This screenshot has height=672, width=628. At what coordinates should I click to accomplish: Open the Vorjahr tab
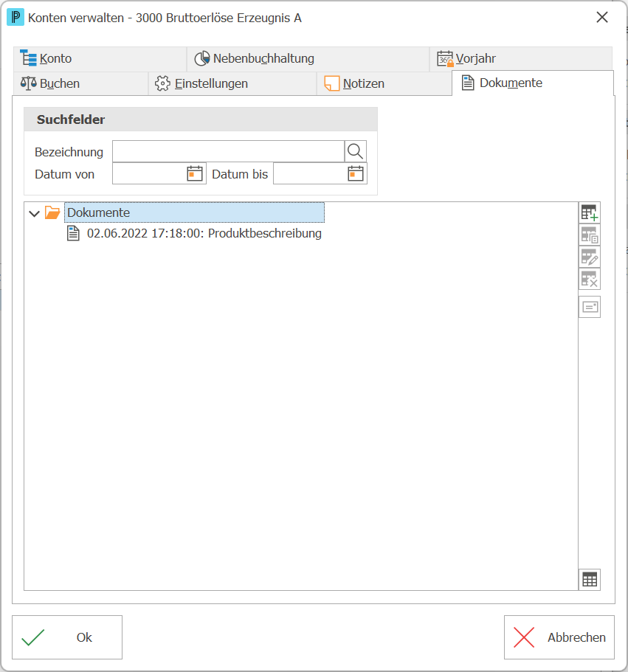click(x=520, y=59)
